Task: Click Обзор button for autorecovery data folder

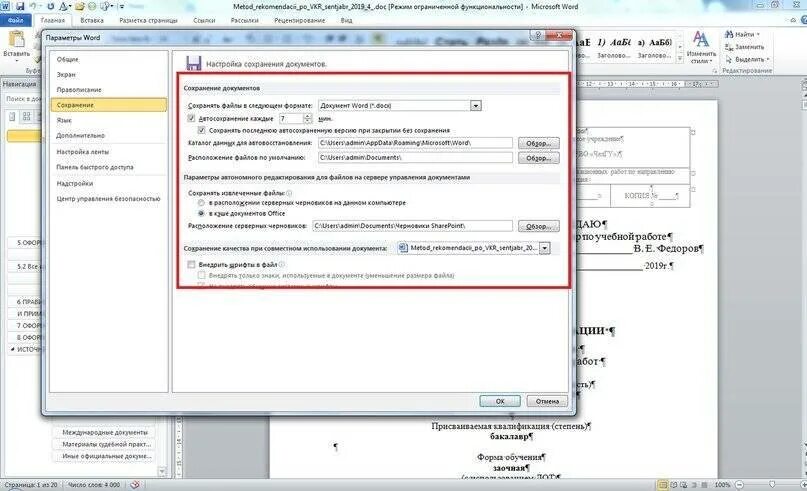Action: pos(538,143)
